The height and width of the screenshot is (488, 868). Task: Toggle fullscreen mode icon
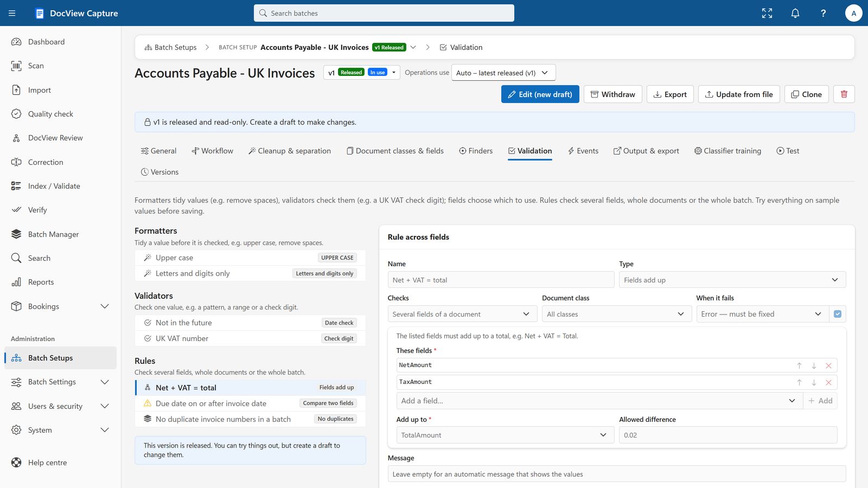point(767,13)
